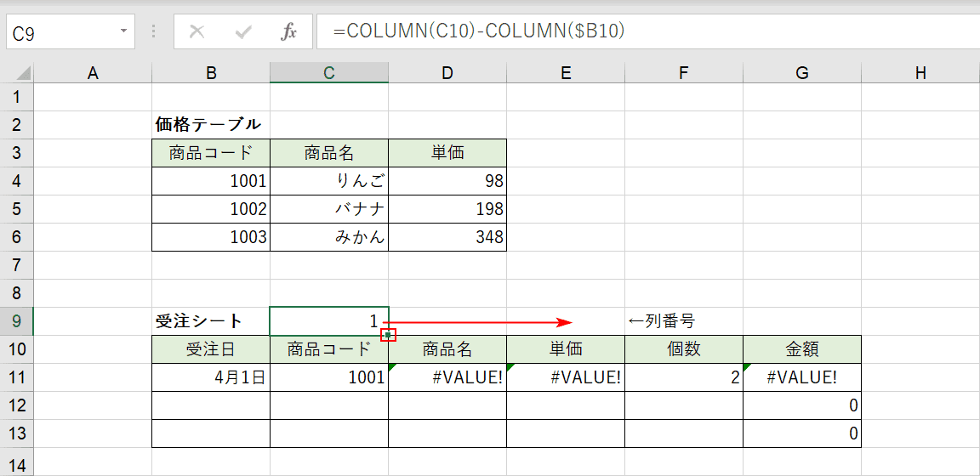This screenshot has height=476, width=980.
Task: Click the Enter checkmark icon in formula bar
Action: (243, 32)
